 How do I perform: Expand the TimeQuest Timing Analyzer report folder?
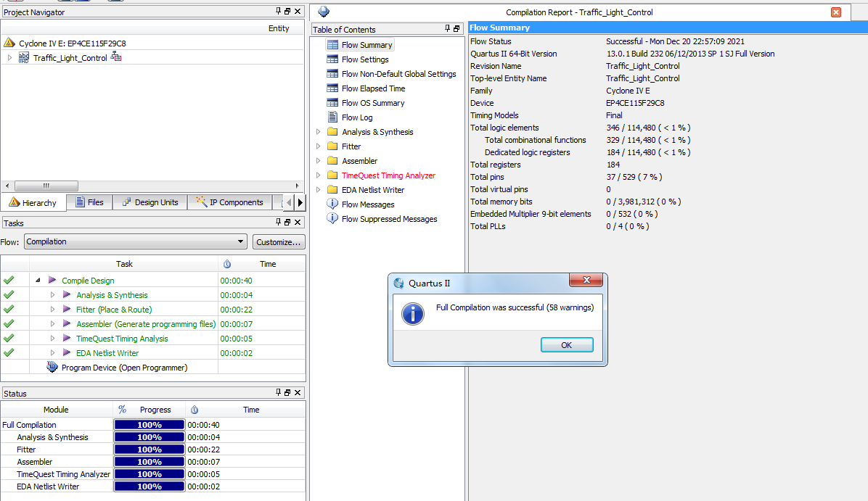point(318,175)
